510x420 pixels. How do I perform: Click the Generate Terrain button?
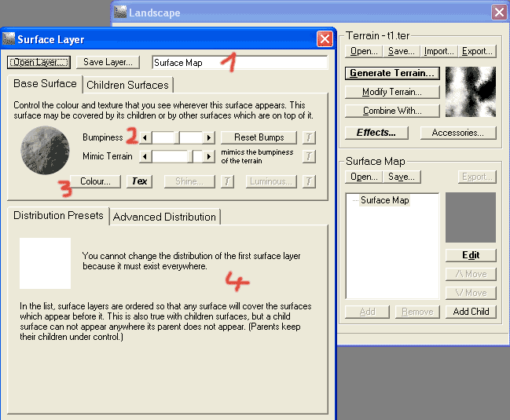coord(391,73)
